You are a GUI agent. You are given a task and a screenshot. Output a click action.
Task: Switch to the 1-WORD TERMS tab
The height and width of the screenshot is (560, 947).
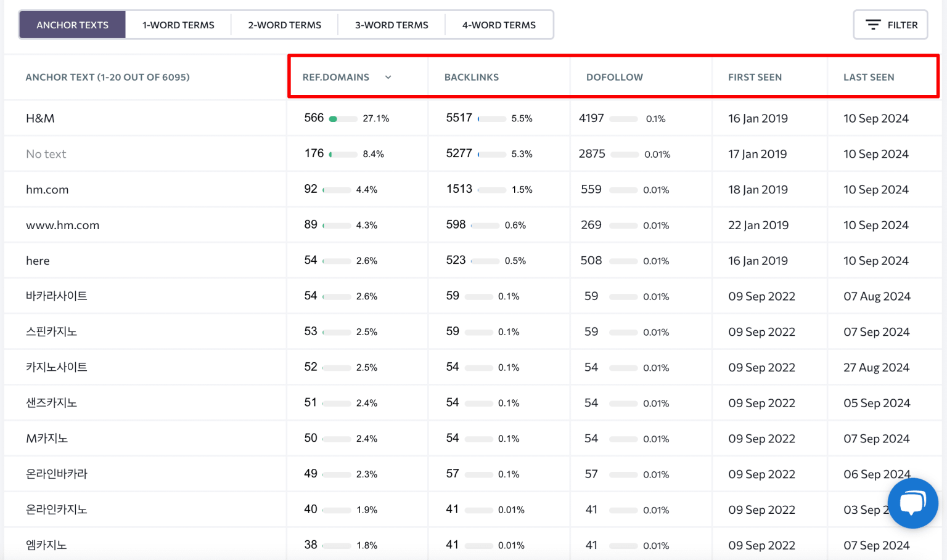pos(178,25)
